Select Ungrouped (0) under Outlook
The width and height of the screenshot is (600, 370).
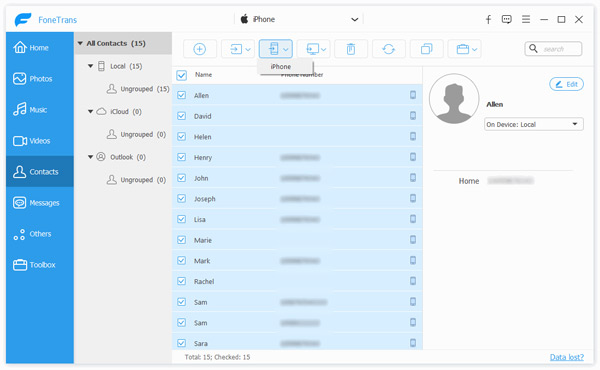point(136,180)
